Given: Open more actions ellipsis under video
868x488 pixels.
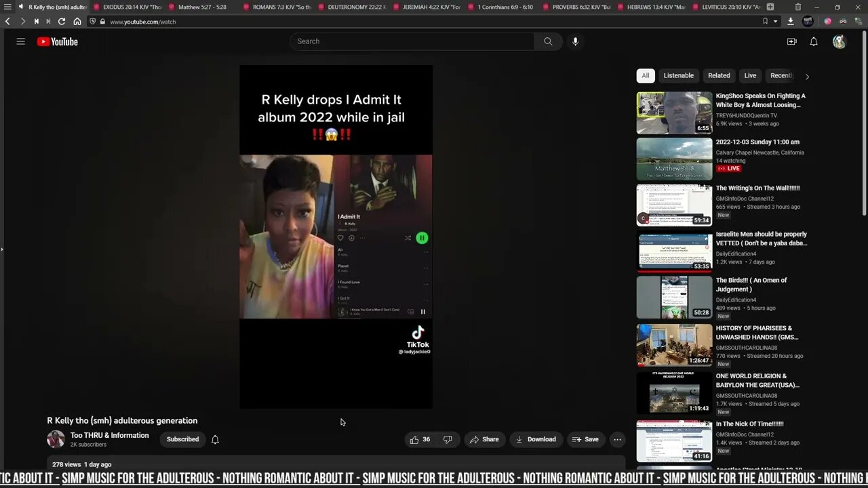Looking at the screenshot, I should click(617, 439).
